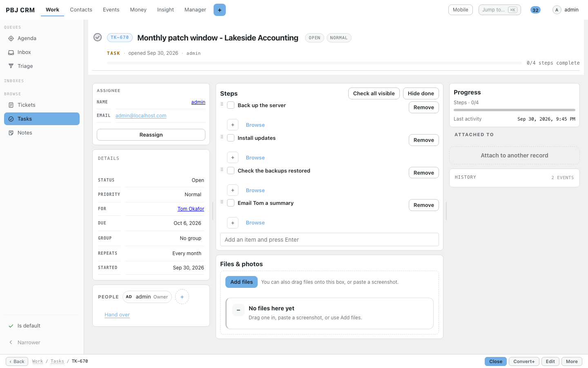588x368 pixels.
Task: Click the Inbox tray icon in the sidebar
Action: pyautogui.click(x=11, y=52)
